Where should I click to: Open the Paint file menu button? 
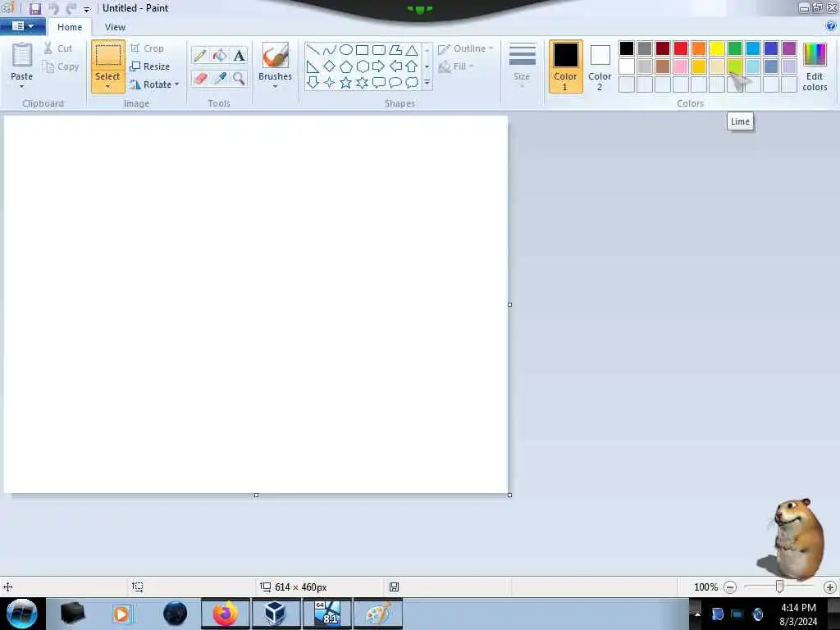click(22, 25)
